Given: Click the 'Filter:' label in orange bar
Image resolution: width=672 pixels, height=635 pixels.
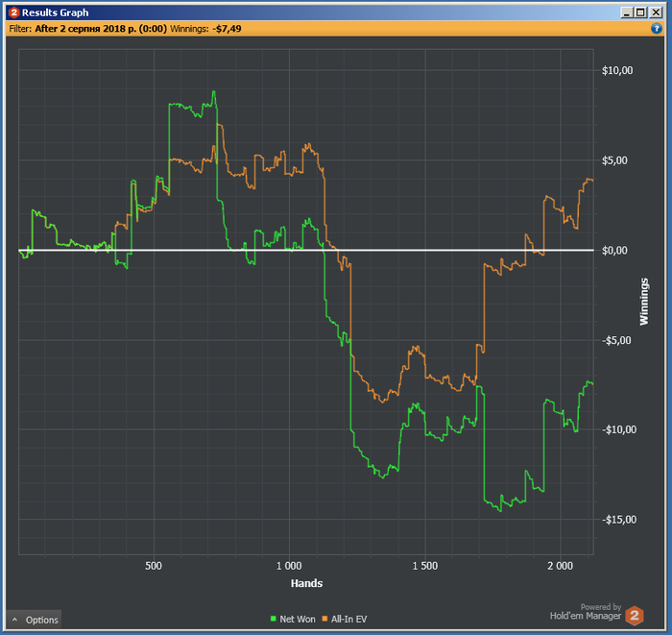Looking at the screenshot, I should click(20, 29).
